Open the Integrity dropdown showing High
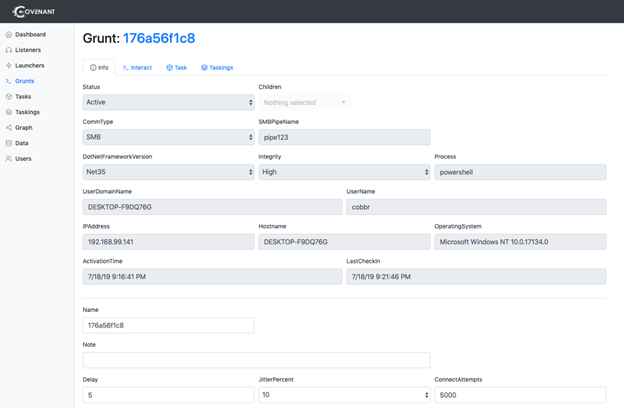Image resolution: width=624 pixels, height=408 pixels. pyautogui.click(x=344, y=172)
